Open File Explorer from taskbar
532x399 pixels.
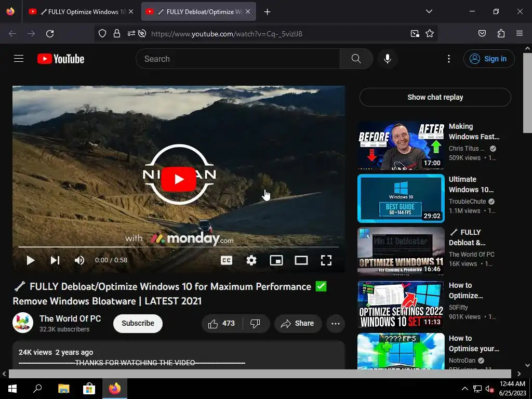(x=63, y=389)
